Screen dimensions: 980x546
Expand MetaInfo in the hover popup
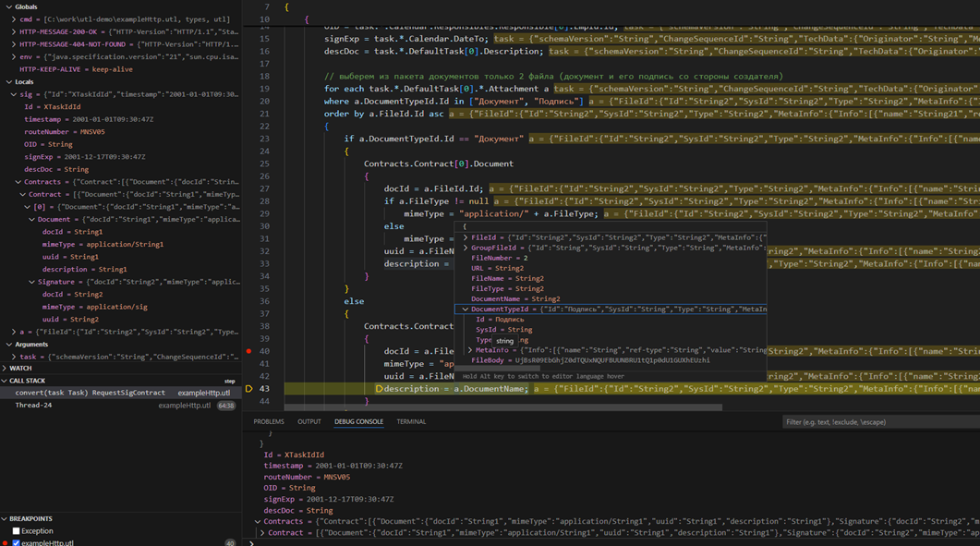(x=470, y=350)
